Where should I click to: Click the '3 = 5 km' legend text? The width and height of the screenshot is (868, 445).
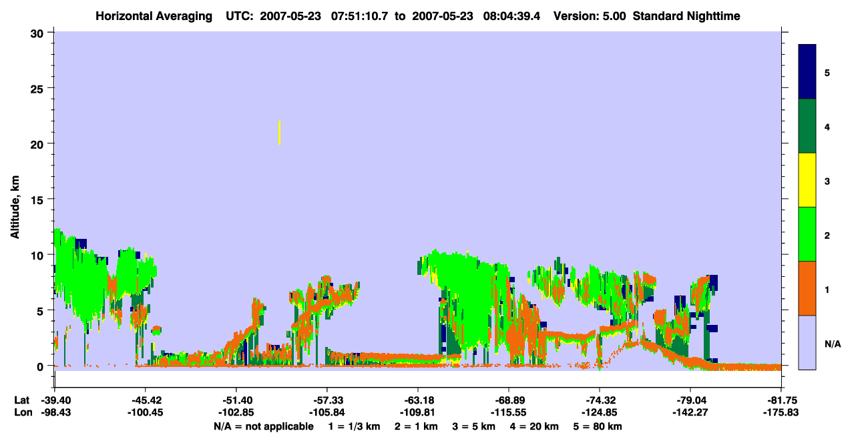474,426
